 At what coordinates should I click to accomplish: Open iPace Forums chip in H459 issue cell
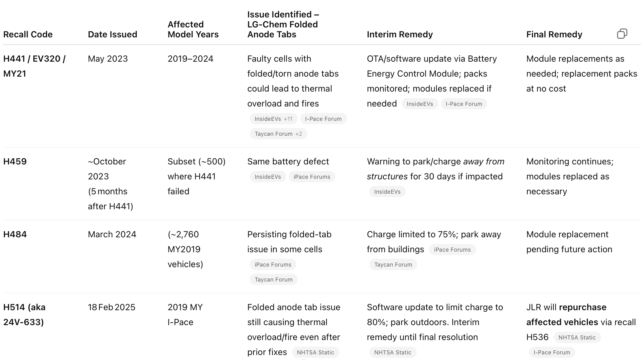coord(312,177)
